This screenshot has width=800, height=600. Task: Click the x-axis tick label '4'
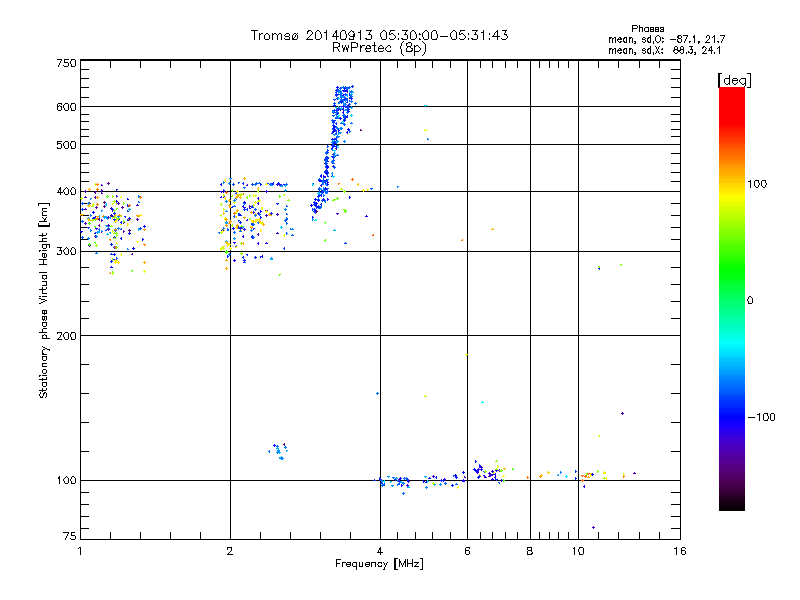380,551
